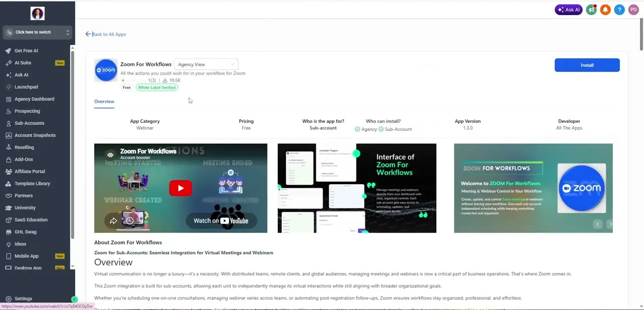Click the App Version 1.3.0 text
644x310 pixels.
click(467, 128)
